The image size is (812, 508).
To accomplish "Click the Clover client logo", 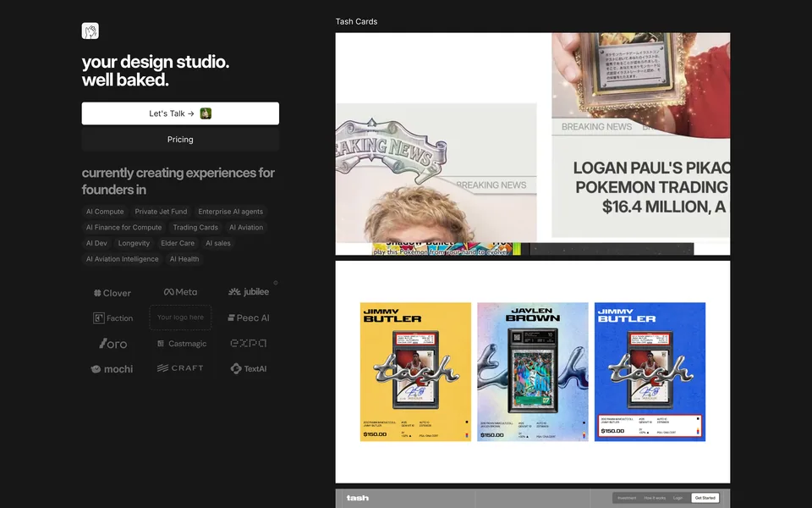I will pos(112,293).
